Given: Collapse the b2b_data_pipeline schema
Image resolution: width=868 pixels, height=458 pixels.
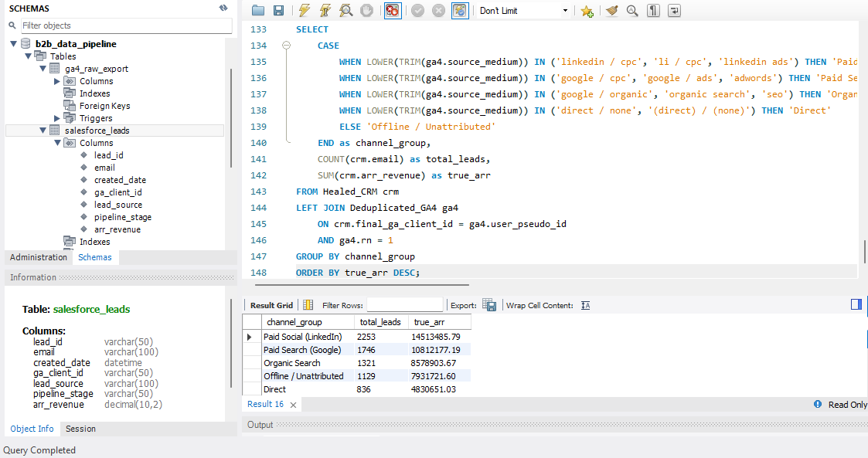Looking at the screenshot, I should 13,44.
